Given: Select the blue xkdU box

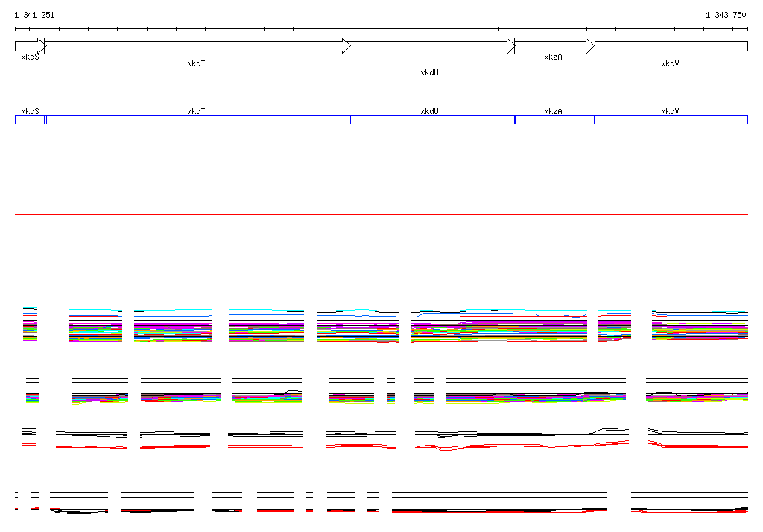Looking at the screenshot, I should click(x=430, y=120).
